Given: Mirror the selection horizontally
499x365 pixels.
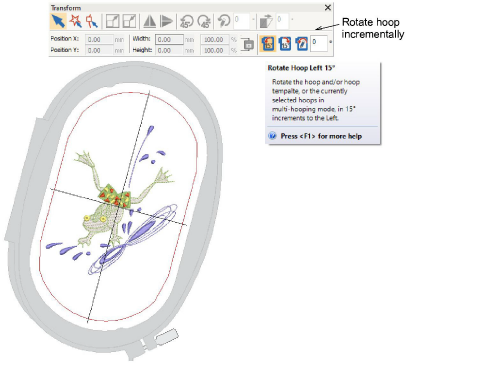Looking at the screenshot, I should (x=149, y=21).
